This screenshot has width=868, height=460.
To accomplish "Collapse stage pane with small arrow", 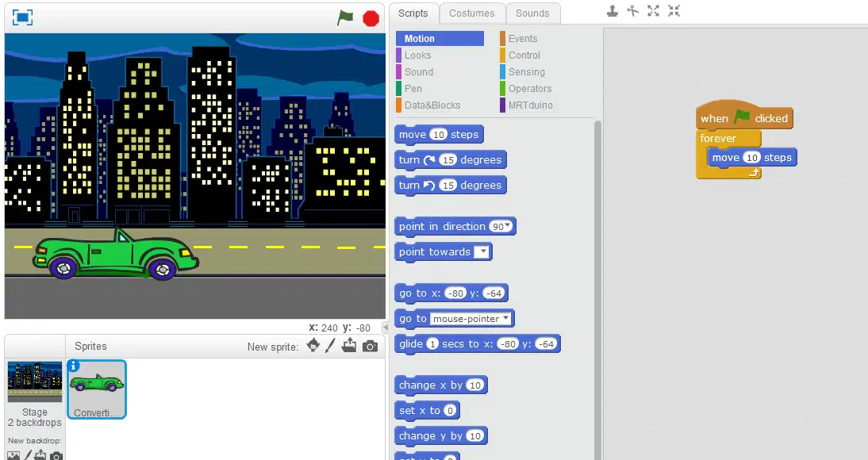I will click(386, 328).
